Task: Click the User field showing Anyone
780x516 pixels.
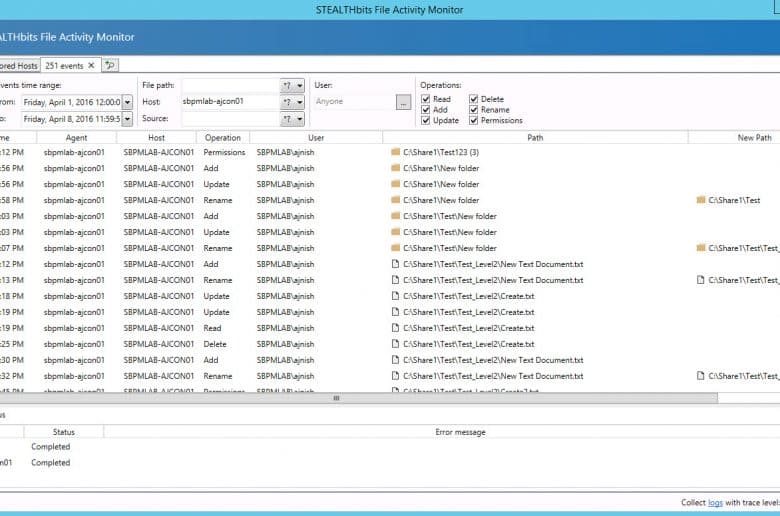Action: (x=354, y=102)
